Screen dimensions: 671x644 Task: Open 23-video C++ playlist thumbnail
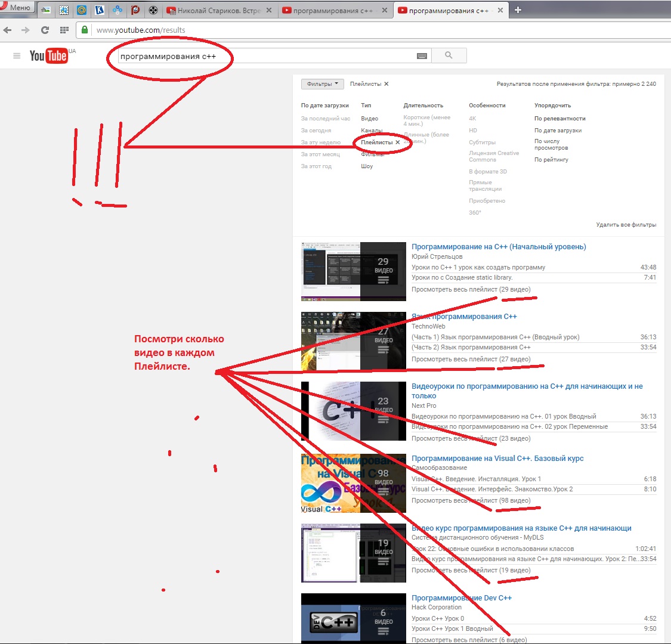click(354, 411)
